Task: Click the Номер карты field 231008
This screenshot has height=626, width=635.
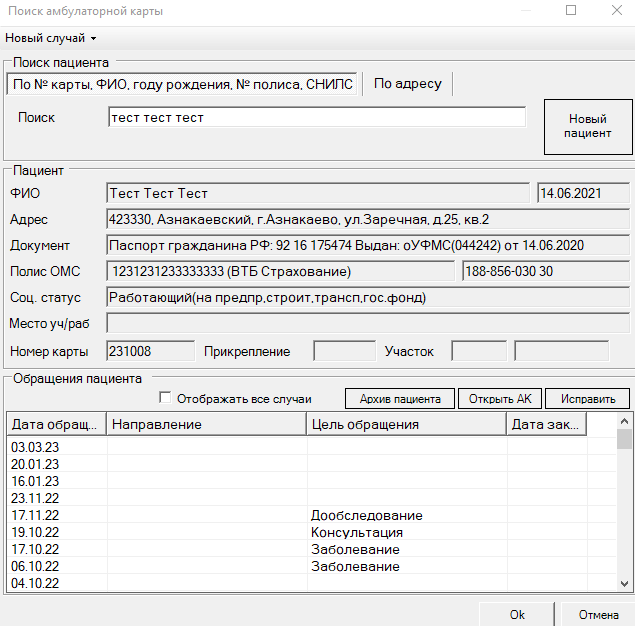Action: click(150, 351)
